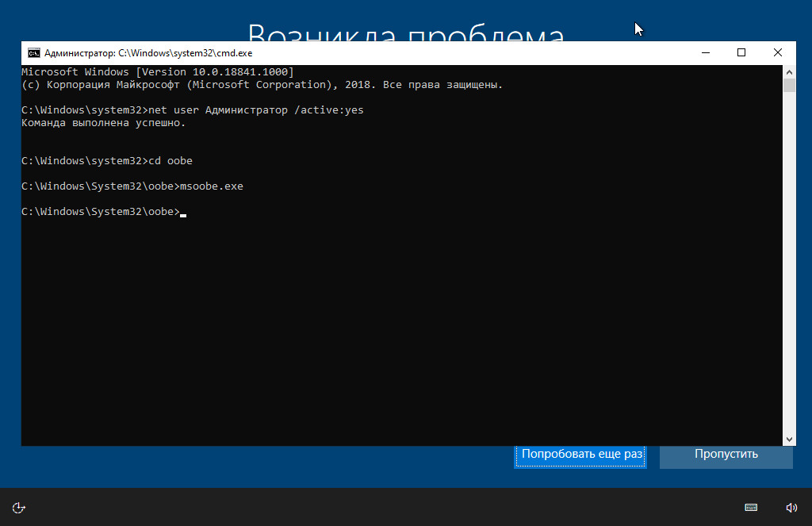
Task: Click the cmd.exe window title text
Action: click(148, 53)
